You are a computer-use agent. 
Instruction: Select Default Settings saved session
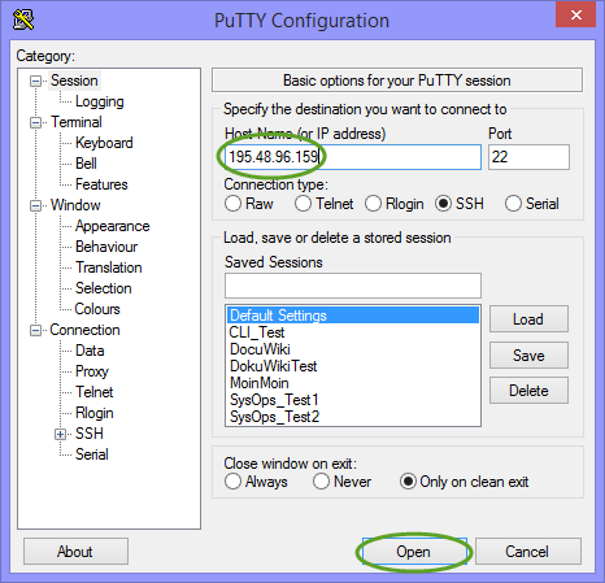pos(353,315)
